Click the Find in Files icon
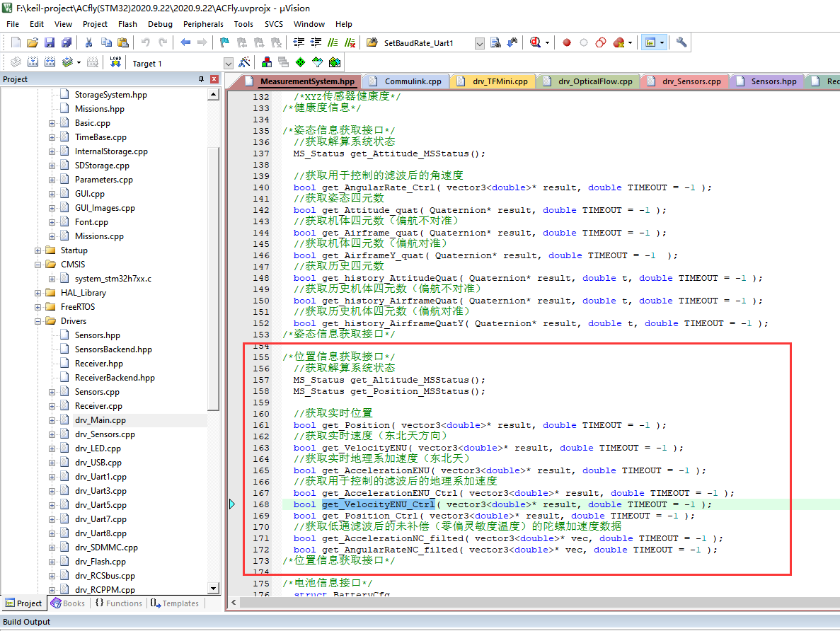The width and height of the screenshot is (840, 631). (x=372, y=42)
